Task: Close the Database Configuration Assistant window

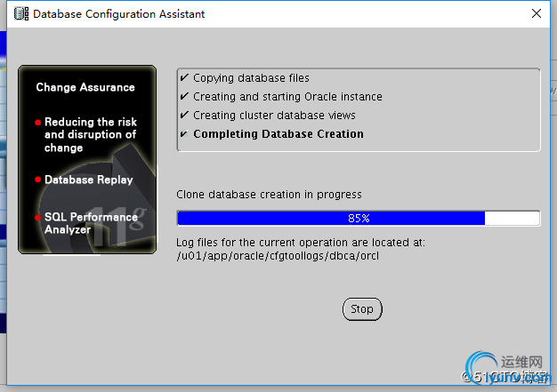Action: [537, 13]
